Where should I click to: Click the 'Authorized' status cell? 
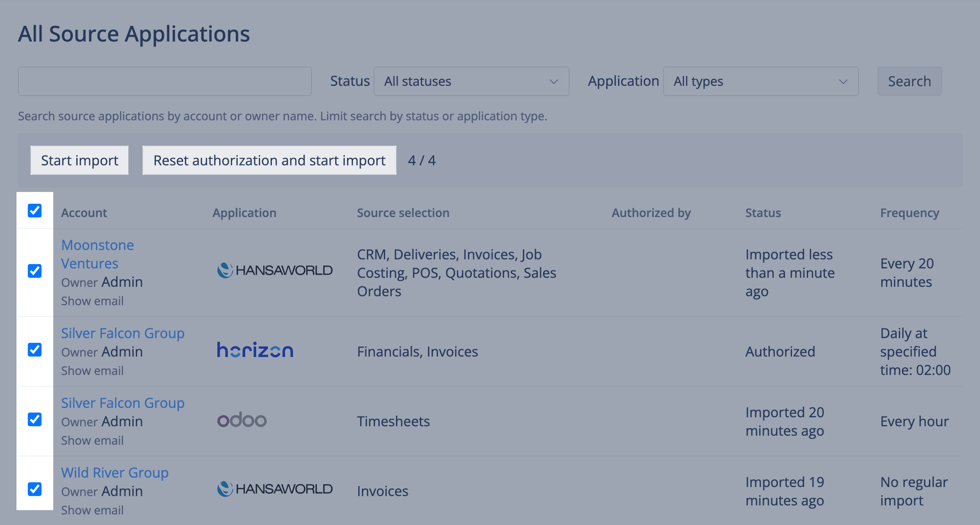(x=780, y=351)
